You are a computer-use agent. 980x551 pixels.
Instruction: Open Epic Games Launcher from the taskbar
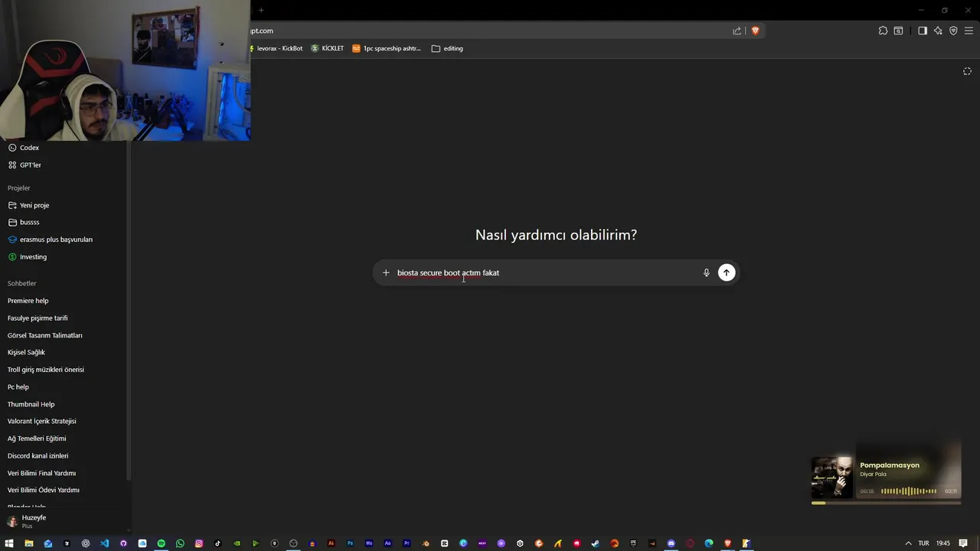pyautogui.click(x=633, y=543)
